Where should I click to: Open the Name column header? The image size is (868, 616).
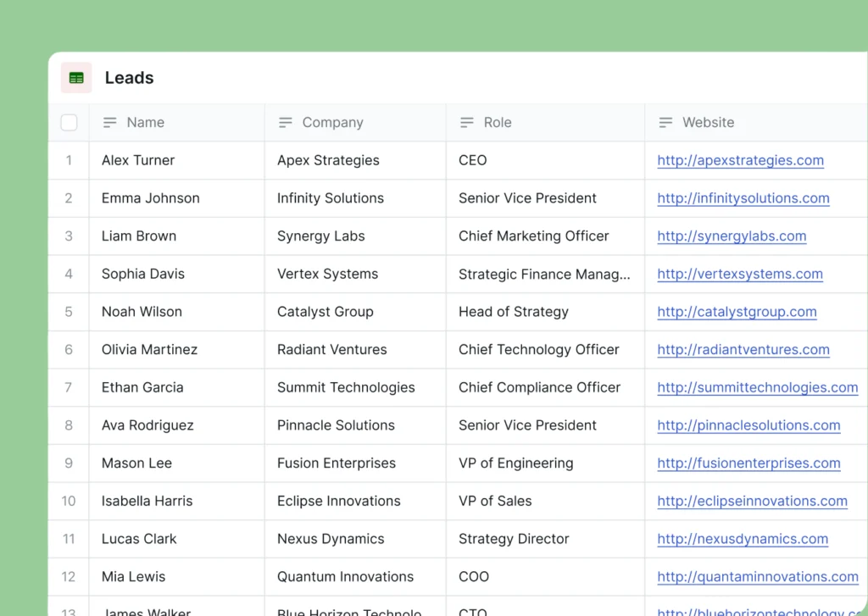pos(146,123)
